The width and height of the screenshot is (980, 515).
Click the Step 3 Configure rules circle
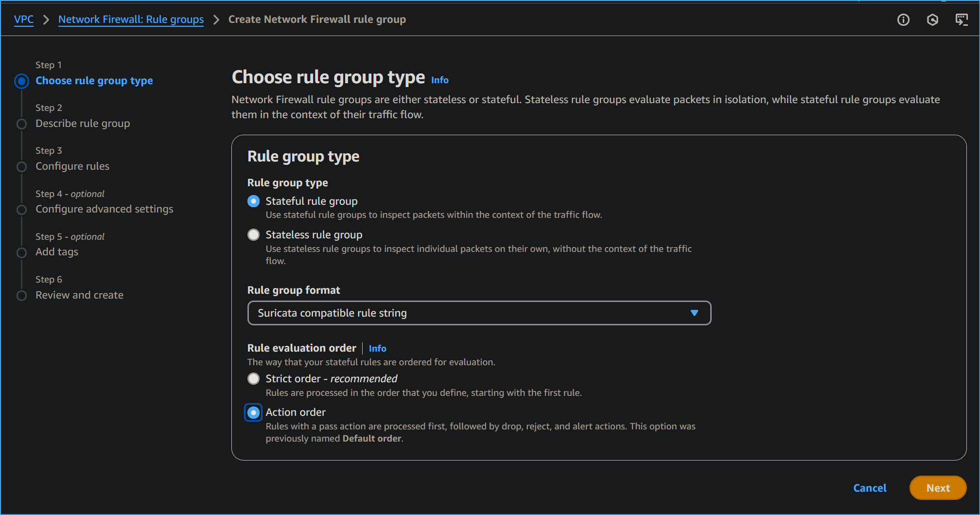tap(21, 166)
